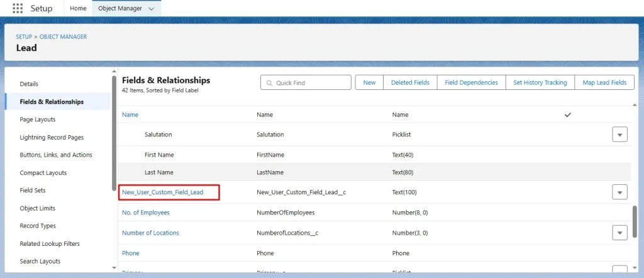Open Lightning Record Pages in sidebar
Image resolution: width=644 pixels, height=278 pixels.
click(x=52, y=137)
